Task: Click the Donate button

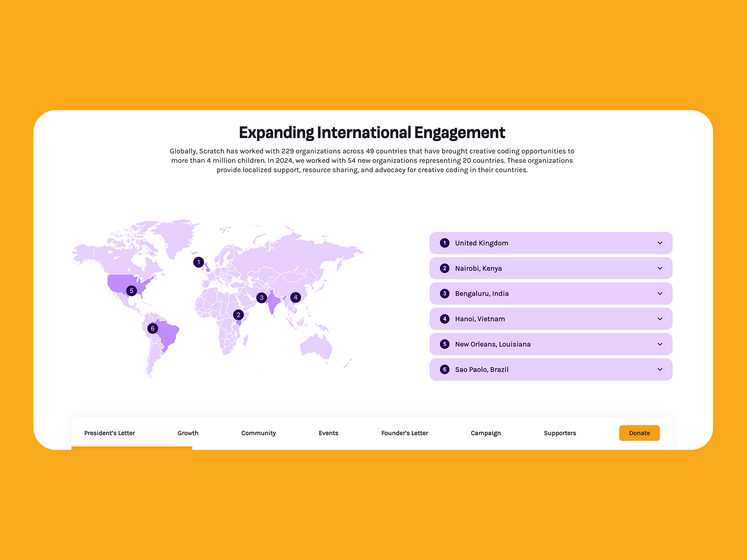Action: [x=640, y=433]
